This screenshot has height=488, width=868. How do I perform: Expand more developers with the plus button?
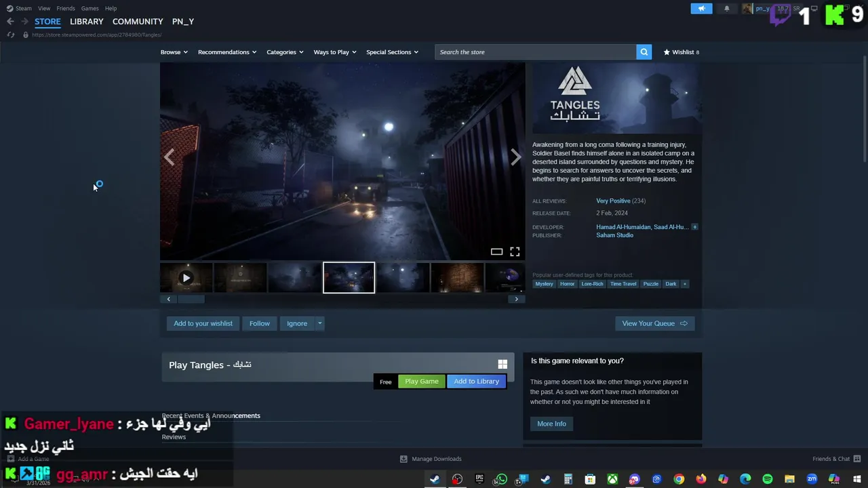coord(694,227)
